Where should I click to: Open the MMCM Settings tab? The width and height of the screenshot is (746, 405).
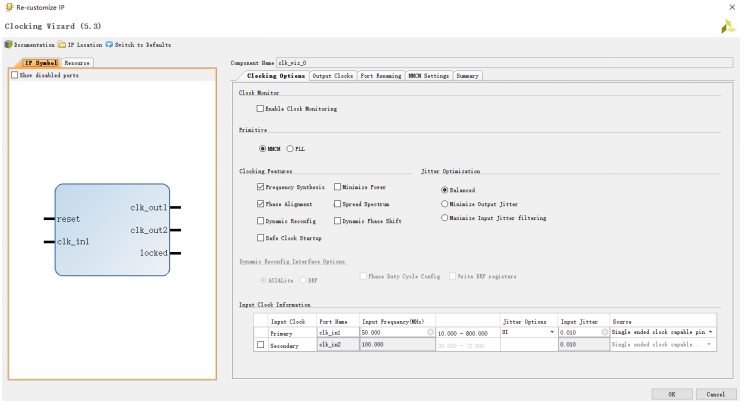click(428, 76)
